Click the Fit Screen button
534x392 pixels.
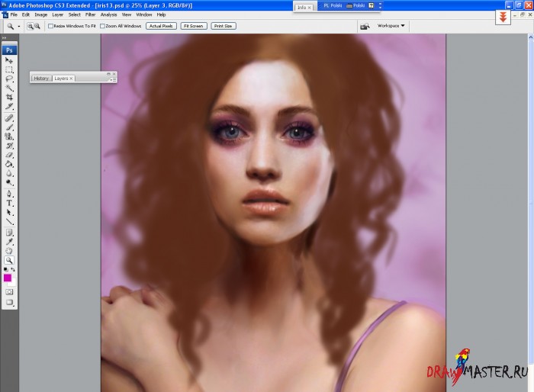click(194, 26)
